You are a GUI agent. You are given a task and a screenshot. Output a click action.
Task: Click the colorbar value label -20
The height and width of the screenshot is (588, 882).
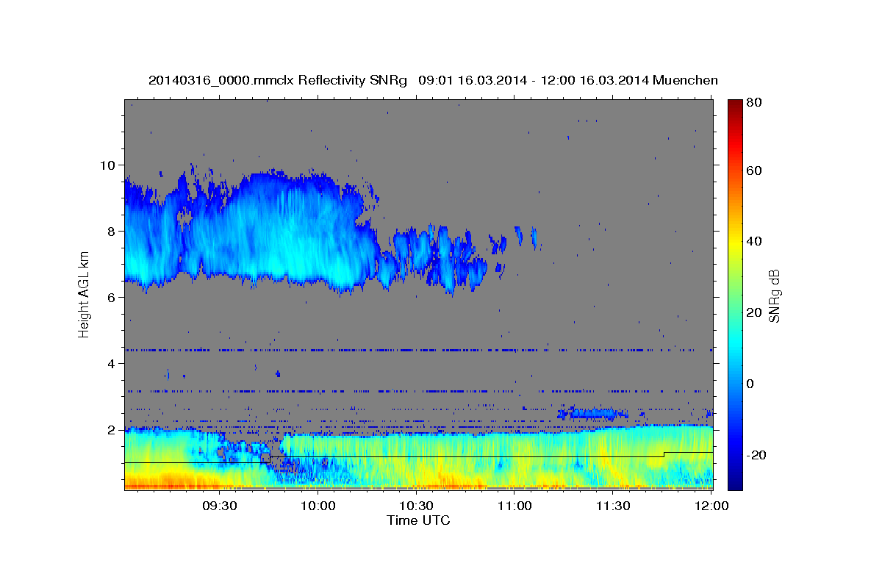click(758, 455)
